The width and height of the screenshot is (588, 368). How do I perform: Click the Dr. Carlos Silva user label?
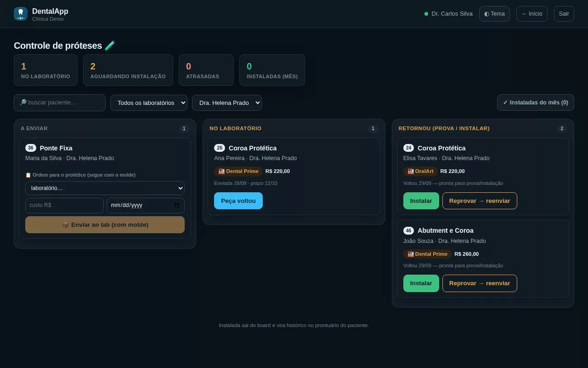tap(452, 14)
